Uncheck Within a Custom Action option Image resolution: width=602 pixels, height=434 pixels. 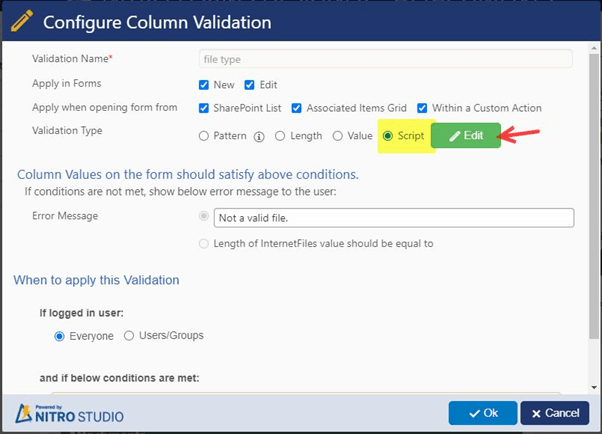pos(423,108)
